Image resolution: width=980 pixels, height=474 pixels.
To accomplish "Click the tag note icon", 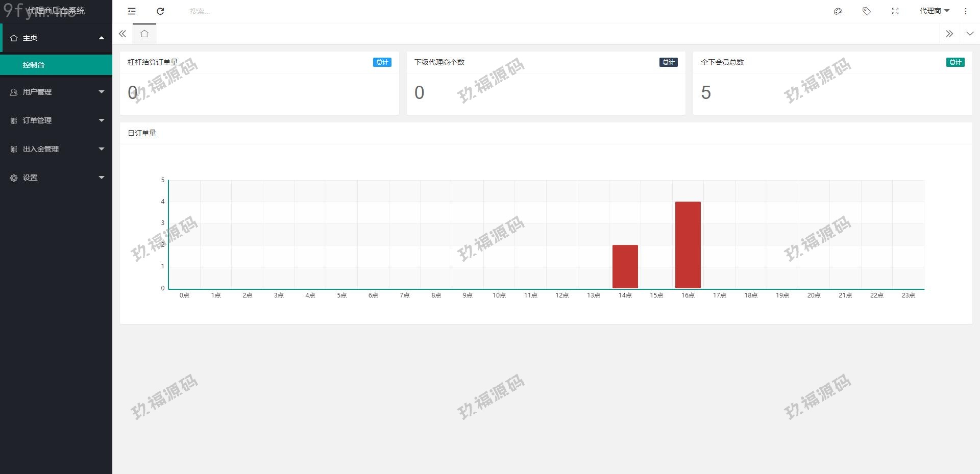I will pos(867,11).
